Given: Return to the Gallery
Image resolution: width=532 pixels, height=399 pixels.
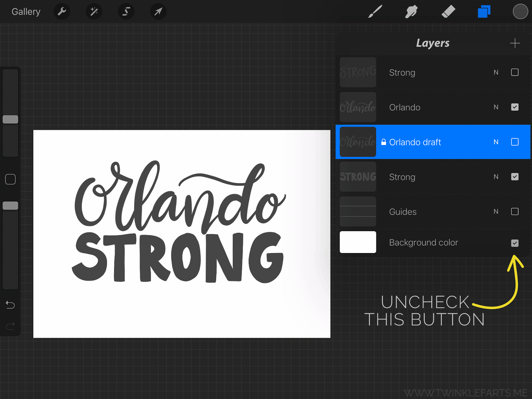Looking at the screenshot, I should tap(26, 12).
